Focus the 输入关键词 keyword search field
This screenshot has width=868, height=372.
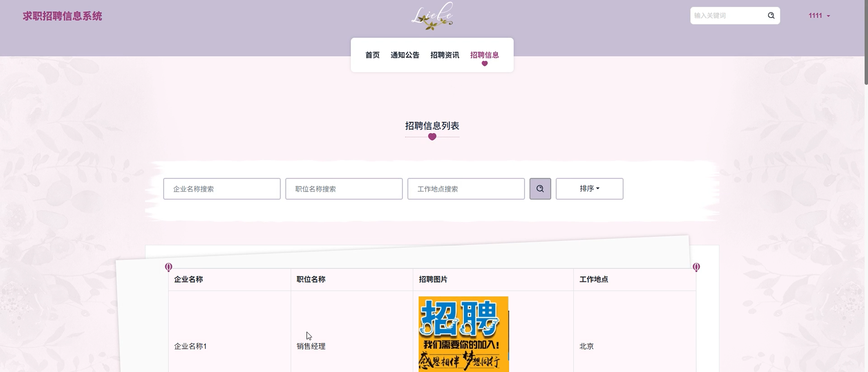[728, 15]
